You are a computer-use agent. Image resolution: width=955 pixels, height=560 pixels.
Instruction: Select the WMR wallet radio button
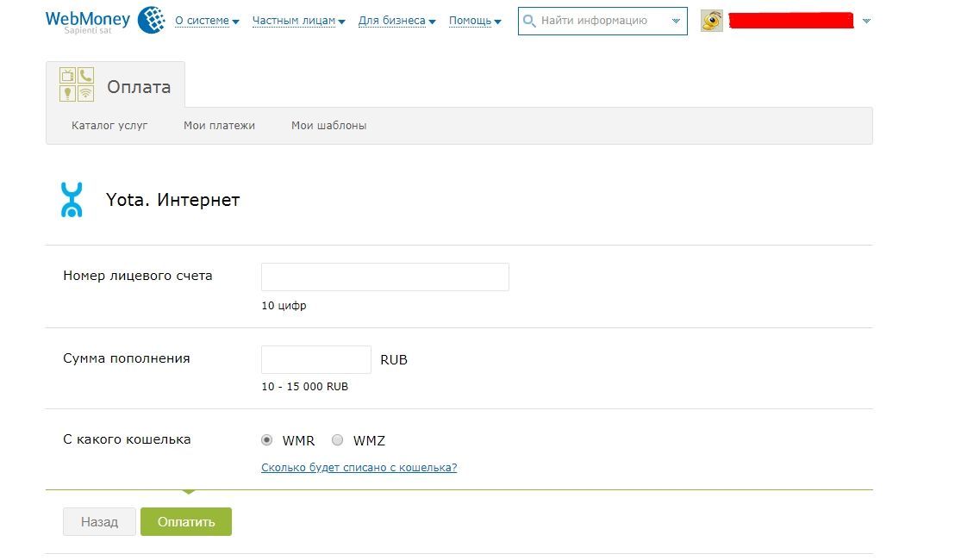click(267, 439)
